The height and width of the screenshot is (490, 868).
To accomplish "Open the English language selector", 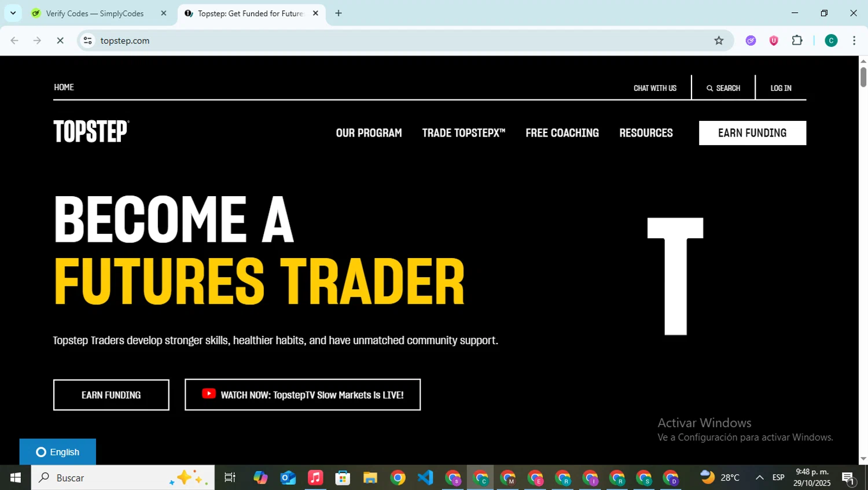I will point(58,452).
